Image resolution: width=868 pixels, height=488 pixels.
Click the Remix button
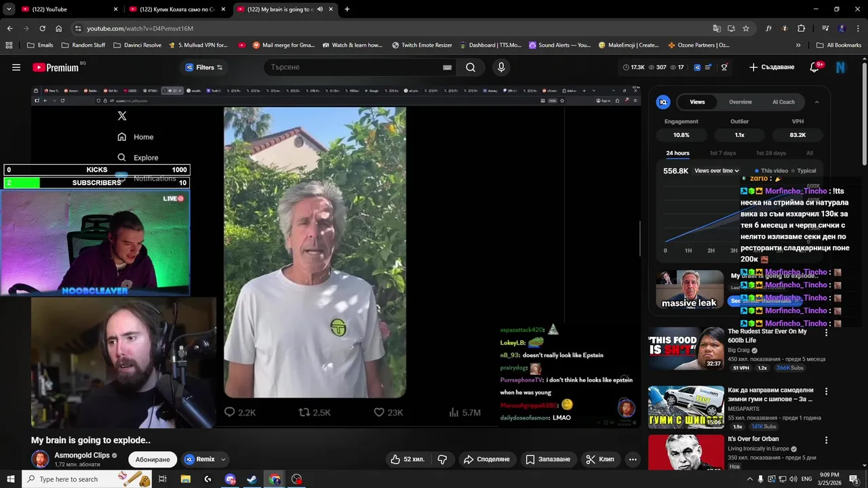(200, 460)
